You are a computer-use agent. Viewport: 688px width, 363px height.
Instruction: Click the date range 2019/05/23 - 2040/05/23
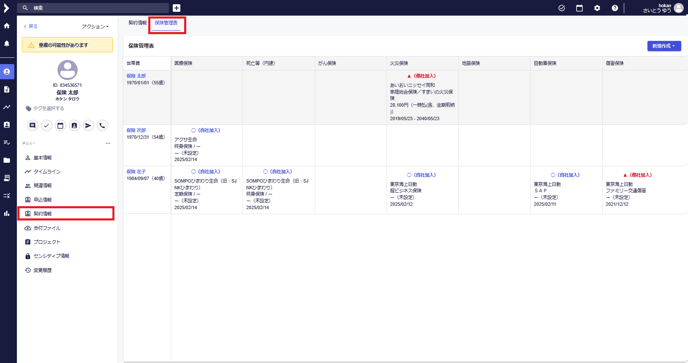click(415, 119)
